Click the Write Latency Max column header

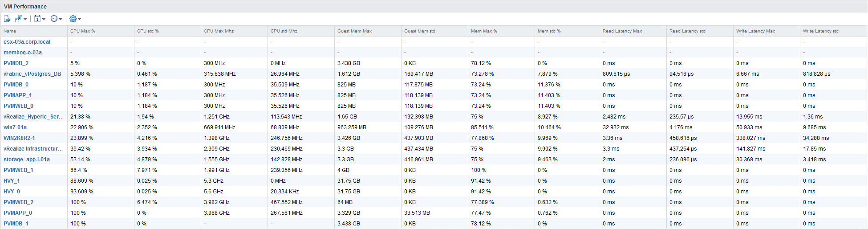point(755,31)
